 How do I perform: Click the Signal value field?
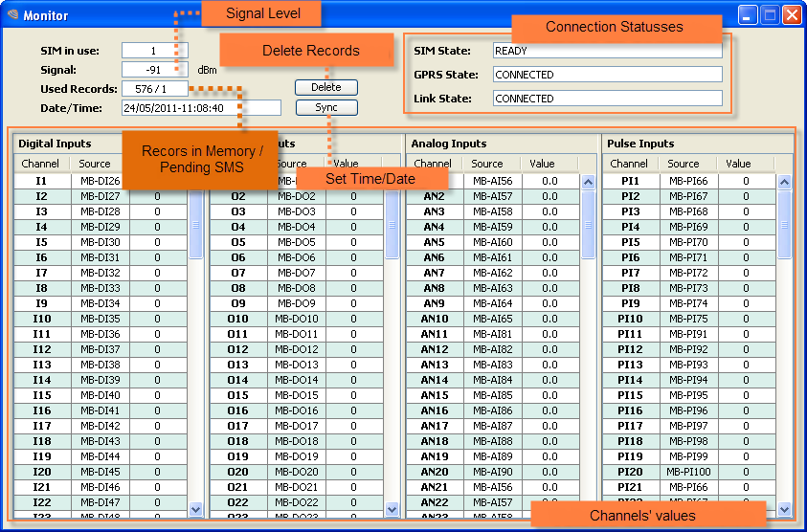155,70
